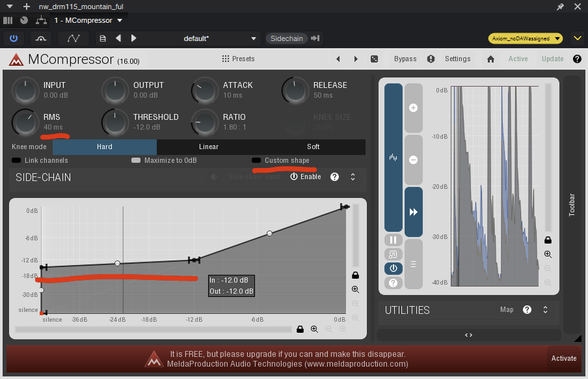Open side-chain section help icon
This screenshot has height=379, width=588.
pyautogui.click(x=334, y=177)
